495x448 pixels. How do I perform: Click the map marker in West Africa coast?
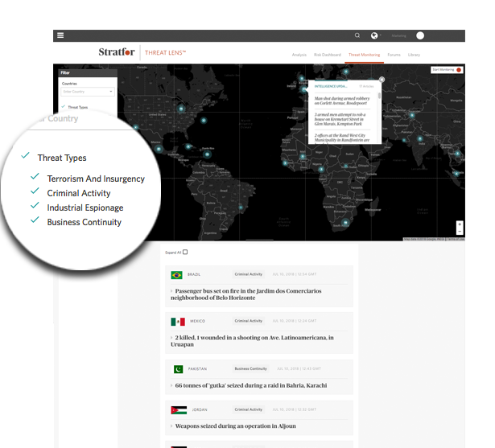pyautogui.click(x=285, y=163)
